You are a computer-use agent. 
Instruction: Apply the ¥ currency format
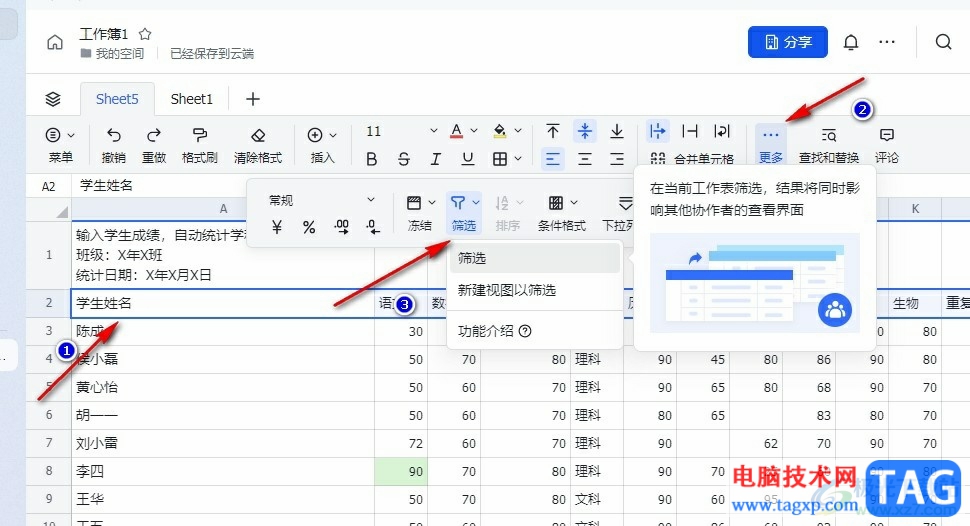277,227
